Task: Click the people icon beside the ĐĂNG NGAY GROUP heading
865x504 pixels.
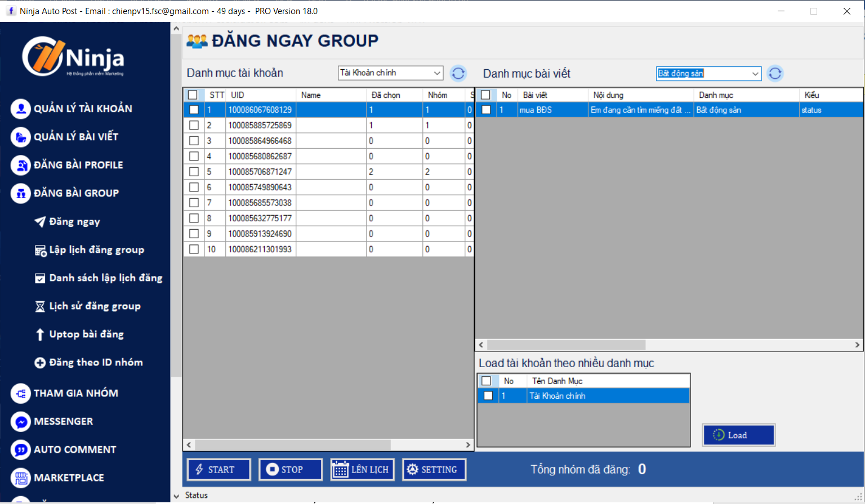Action: 197,41
